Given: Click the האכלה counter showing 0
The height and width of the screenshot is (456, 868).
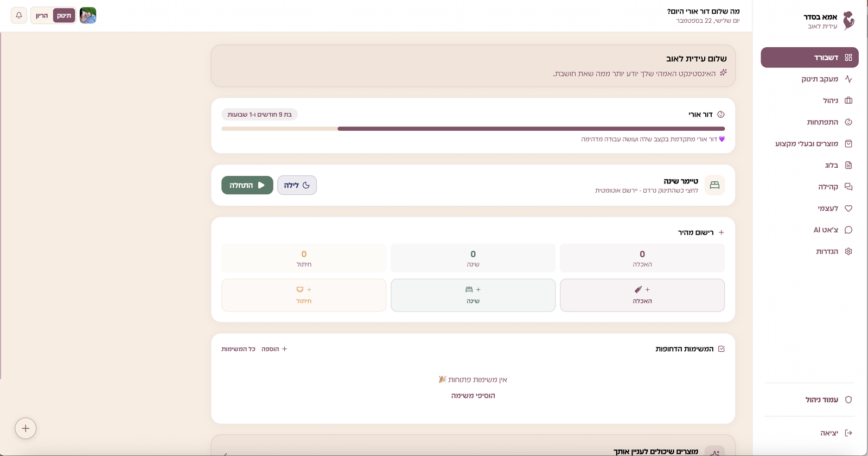Looking at the screenshot, I should coord(642,258).
